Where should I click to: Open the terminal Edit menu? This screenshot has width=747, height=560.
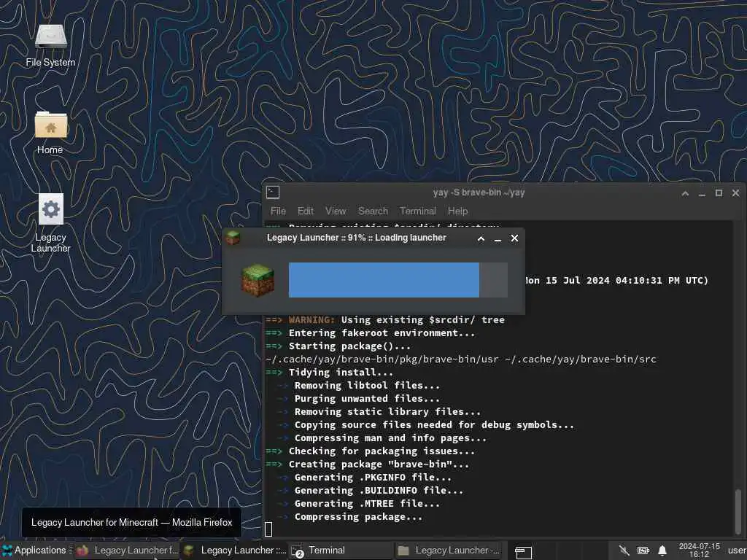pos(306,211)
